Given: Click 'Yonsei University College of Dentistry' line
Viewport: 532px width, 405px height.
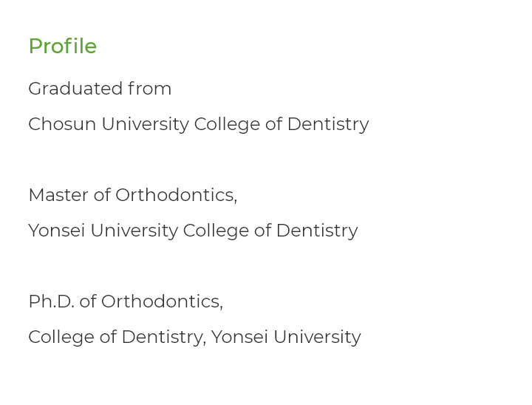Looking at the screenshot, I should point(193,231).
